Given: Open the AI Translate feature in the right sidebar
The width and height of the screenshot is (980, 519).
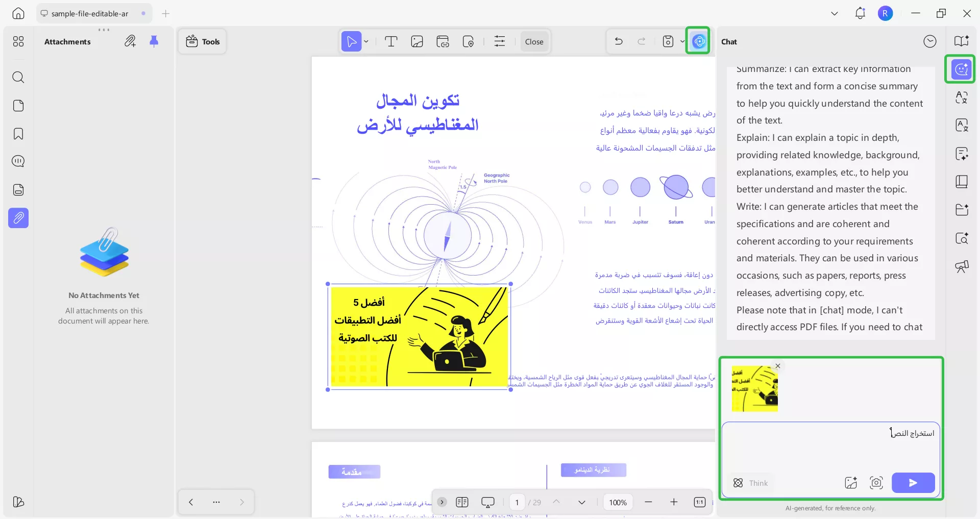Looking at the screenshot, I should click(962, 98).
